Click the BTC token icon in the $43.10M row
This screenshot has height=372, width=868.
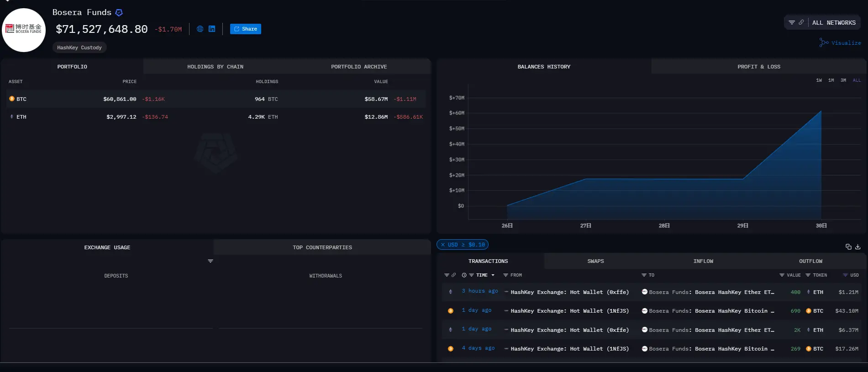(809, 311)
